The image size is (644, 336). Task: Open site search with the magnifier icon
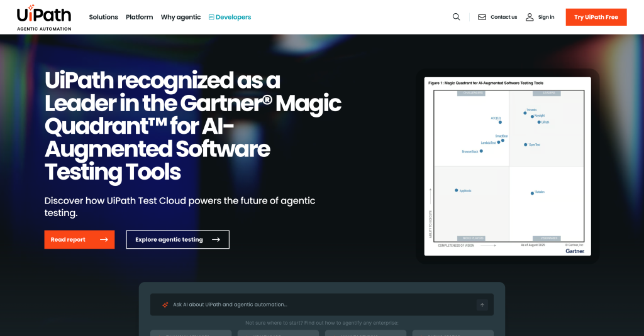click(x=457, y=17)
